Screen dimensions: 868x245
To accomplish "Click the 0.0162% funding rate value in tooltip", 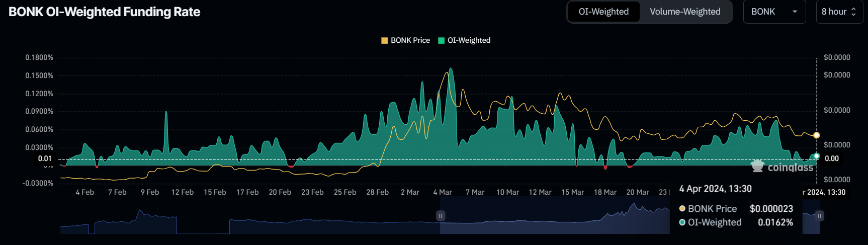I will click(x=775, y=222).
